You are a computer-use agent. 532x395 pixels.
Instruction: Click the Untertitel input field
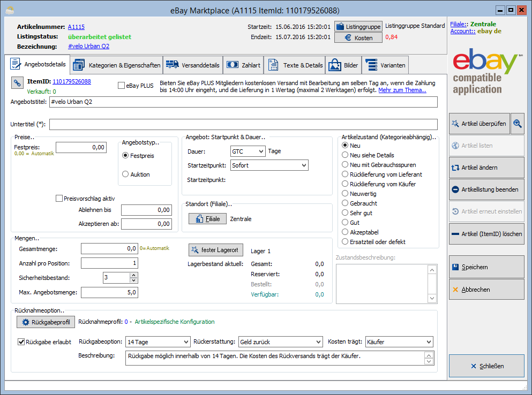click(243, 124)
